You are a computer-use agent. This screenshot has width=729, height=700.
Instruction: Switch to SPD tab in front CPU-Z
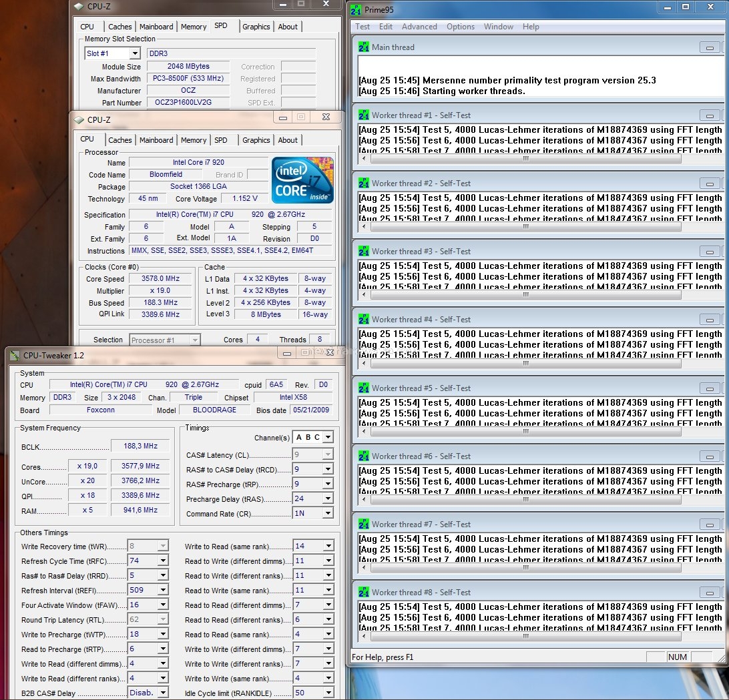(x=221, y=140)
